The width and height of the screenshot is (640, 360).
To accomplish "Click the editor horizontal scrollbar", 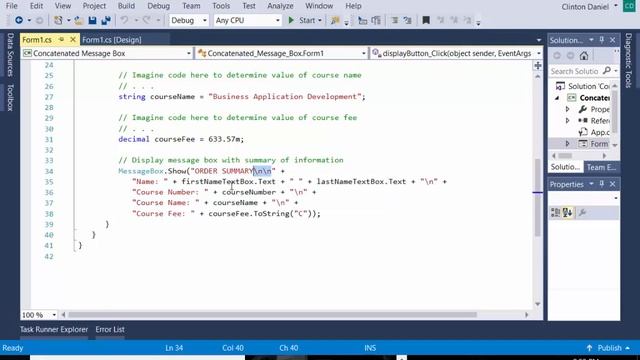I will coord(272,315).
